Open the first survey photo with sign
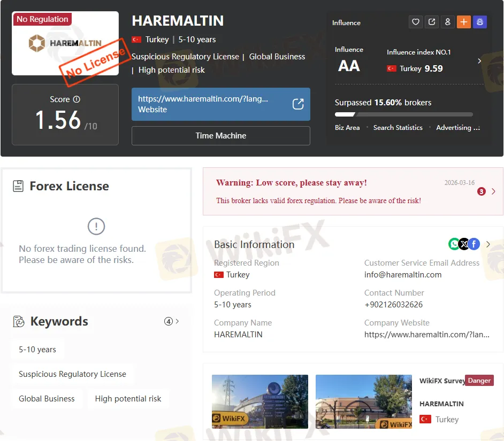This screenshot has height=441, width=504. click(x=259, y=401)
